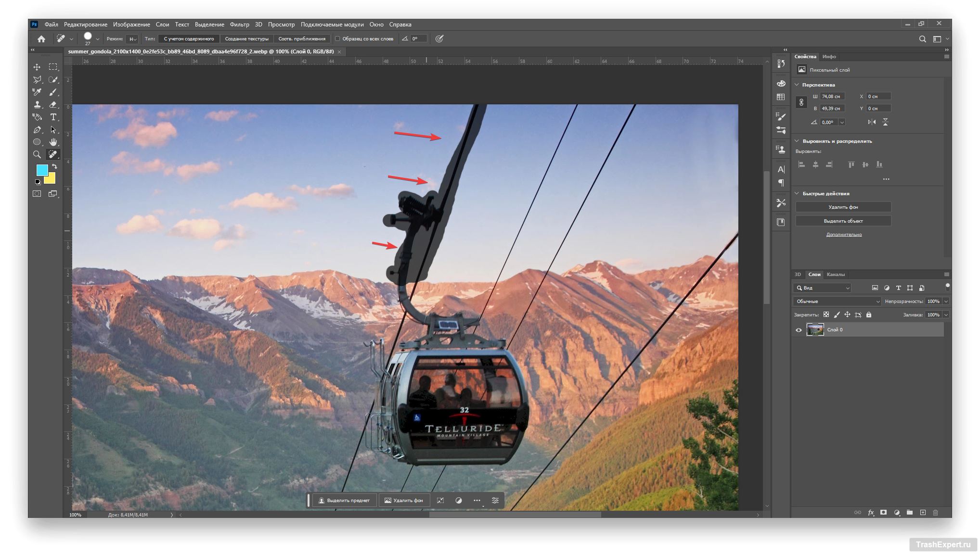Viewport: 980px width, 554px height.
Task: Click the 'Выделить объект' button
Action: click(843, 221)
